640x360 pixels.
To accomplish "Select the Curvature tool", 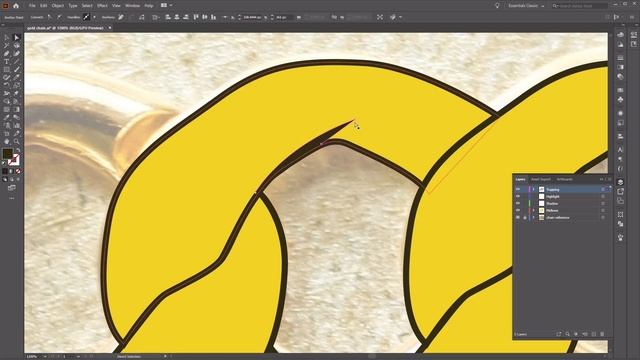I will [x=17, y=53].
